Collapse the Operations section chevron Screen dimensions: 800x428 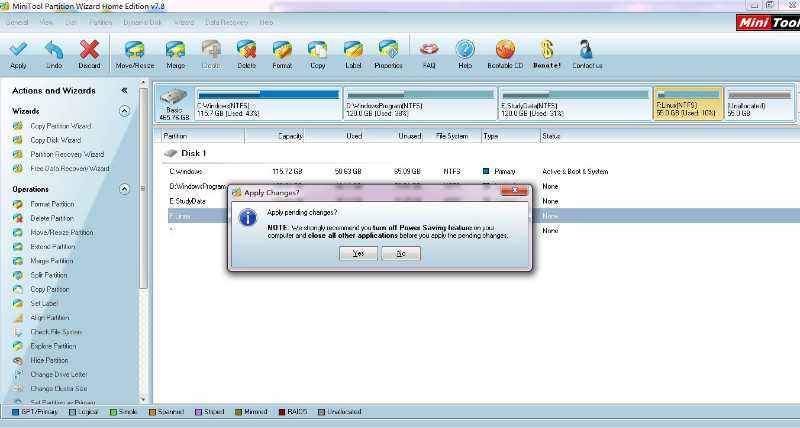point(124,189)
